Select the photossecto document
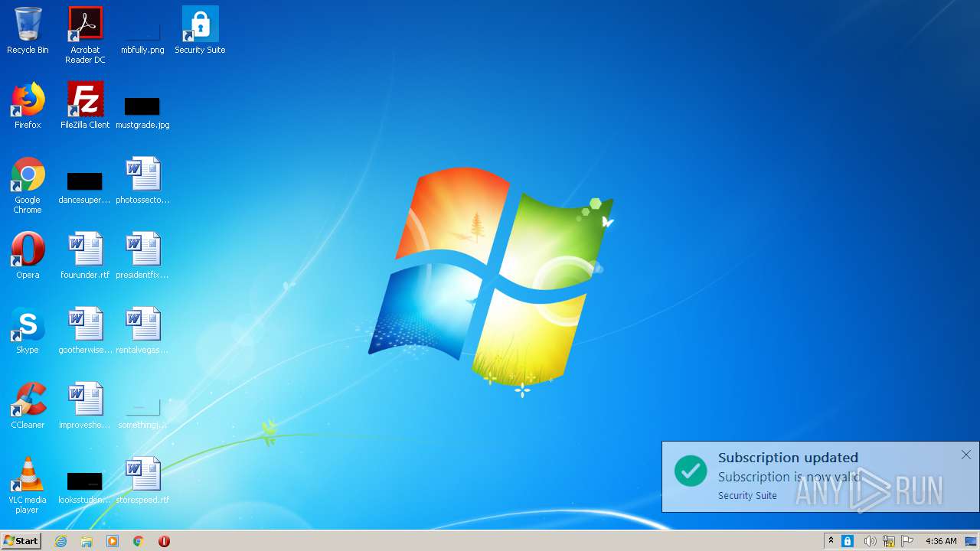This screenshot has height=551, width=980. tap(142, 181)
